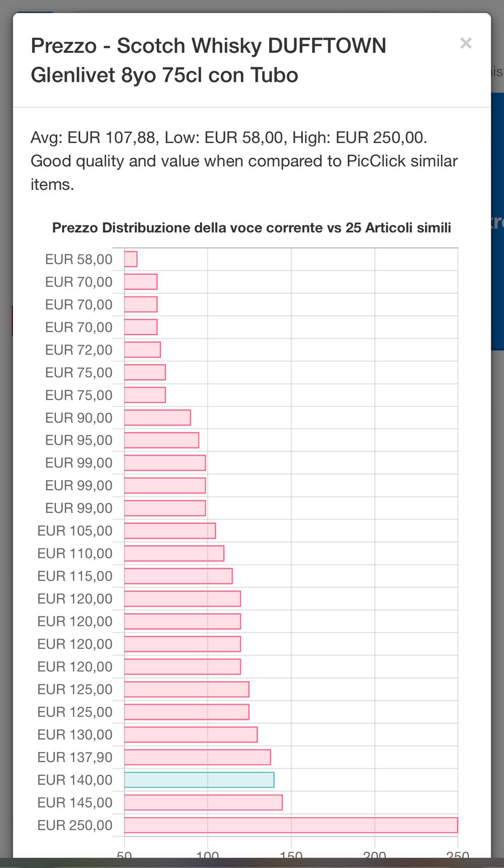The image size is (504, 868).
Task: Select the EUR 72,00 bar
Action: [x=143, y=350]
